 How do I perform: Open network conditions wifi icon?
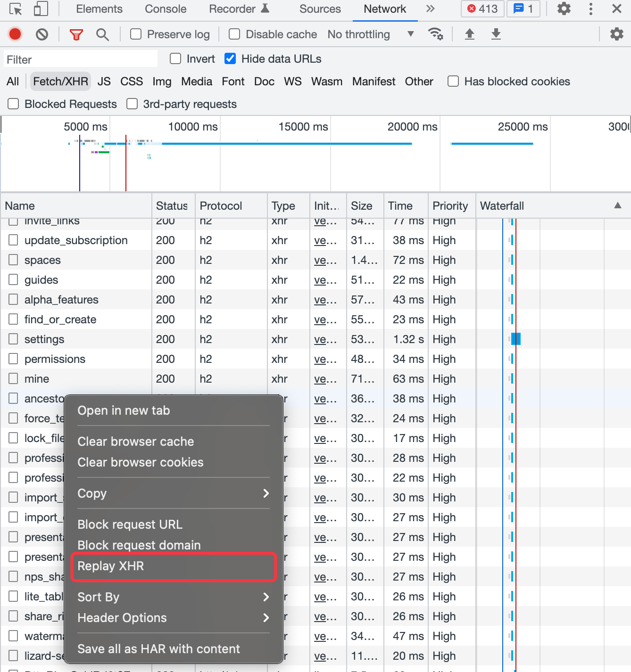tap(435, 34)
